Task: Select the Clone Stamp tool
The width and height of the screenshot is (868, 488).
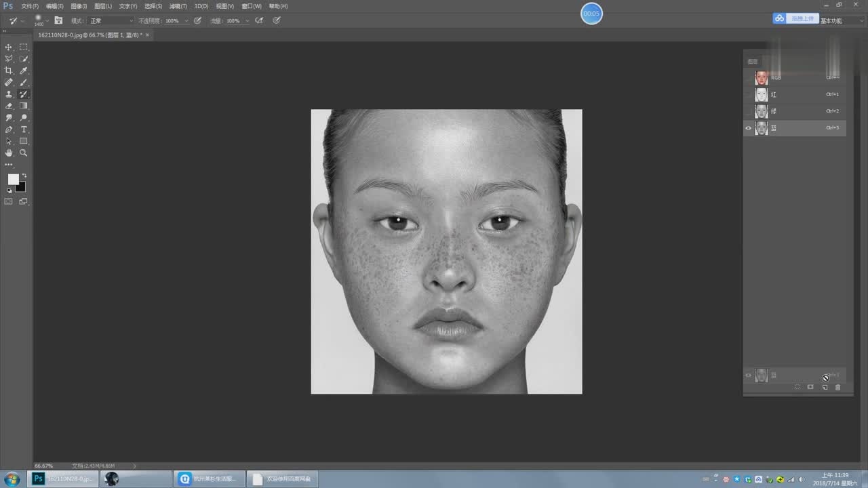Action: (9, 94)
